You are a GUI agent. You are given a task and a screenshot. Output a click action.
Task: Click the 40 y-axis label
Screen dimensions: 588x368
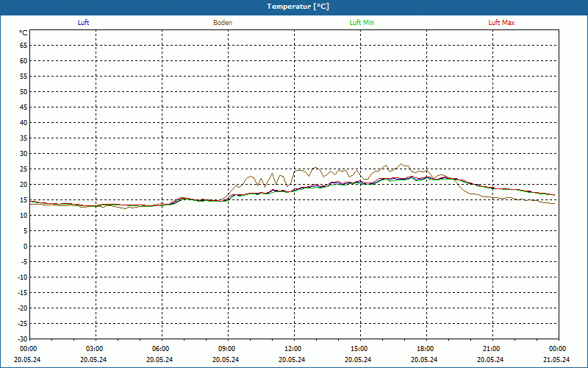[x=24, y=122]
